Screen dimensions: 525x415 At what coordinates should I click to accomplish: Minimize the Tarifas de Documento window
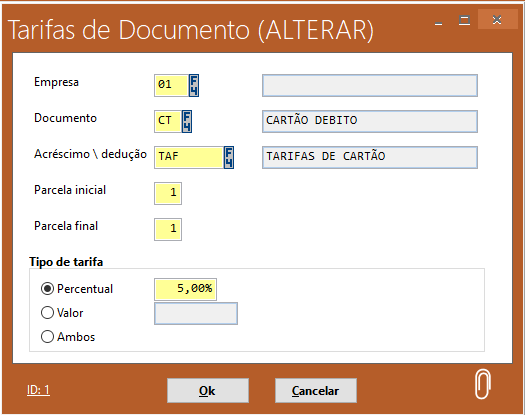[439, 21]
